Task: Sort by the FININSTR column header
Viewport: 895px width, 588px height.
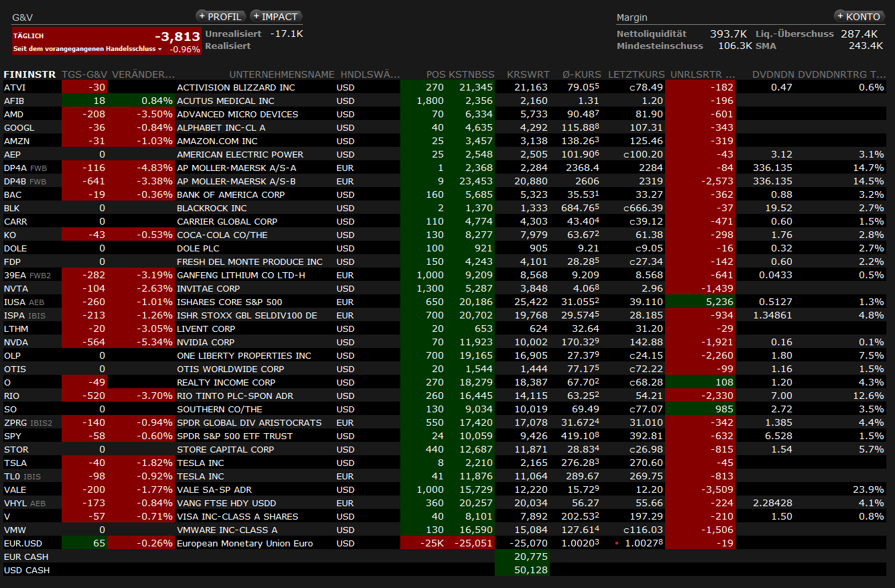Action: tap(29, 74)
